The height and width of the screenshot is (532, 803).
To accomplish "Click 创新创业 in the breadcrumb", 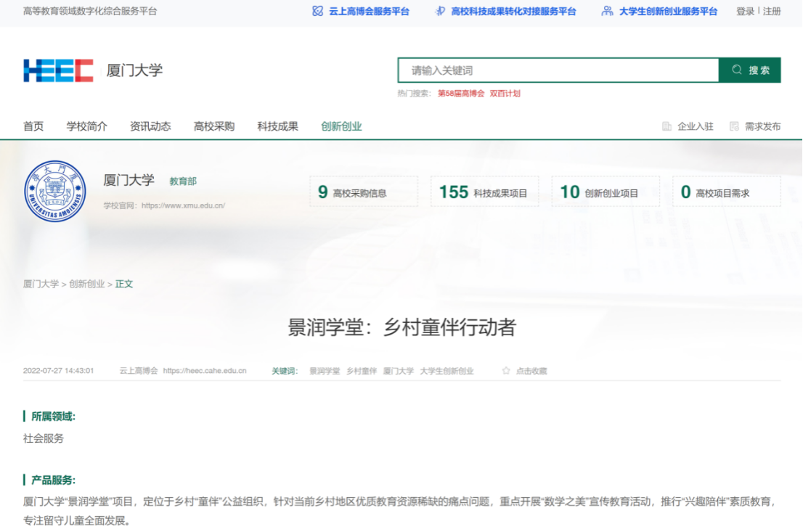I will coord(87,284).
